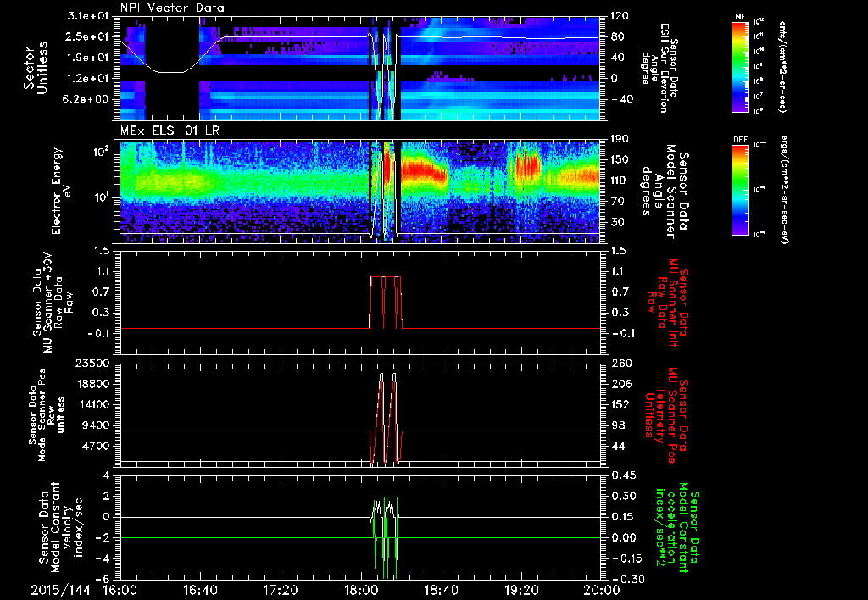Click the 9400 scanner position tick

97,425
